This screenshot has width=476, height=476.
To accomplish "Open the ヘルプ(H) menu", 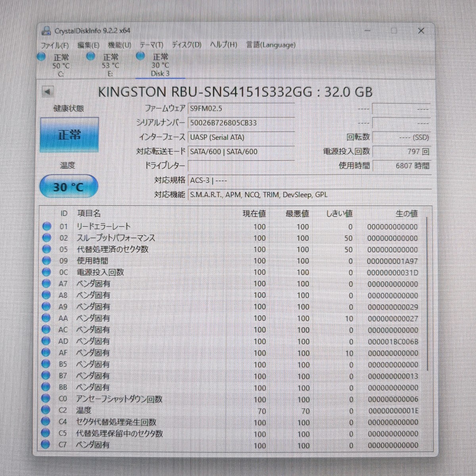I will pos(223,45).
